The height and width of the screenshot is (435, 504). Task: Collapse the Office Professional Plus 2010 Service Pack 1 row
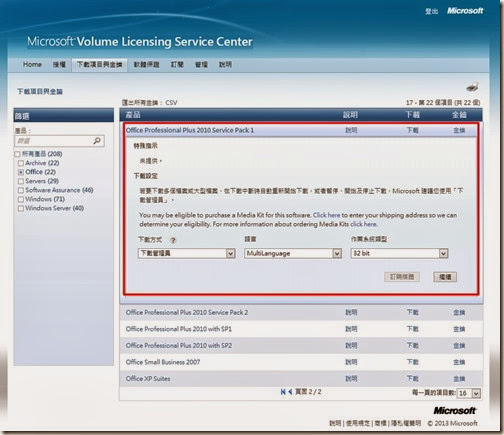(x=190, y=130)
